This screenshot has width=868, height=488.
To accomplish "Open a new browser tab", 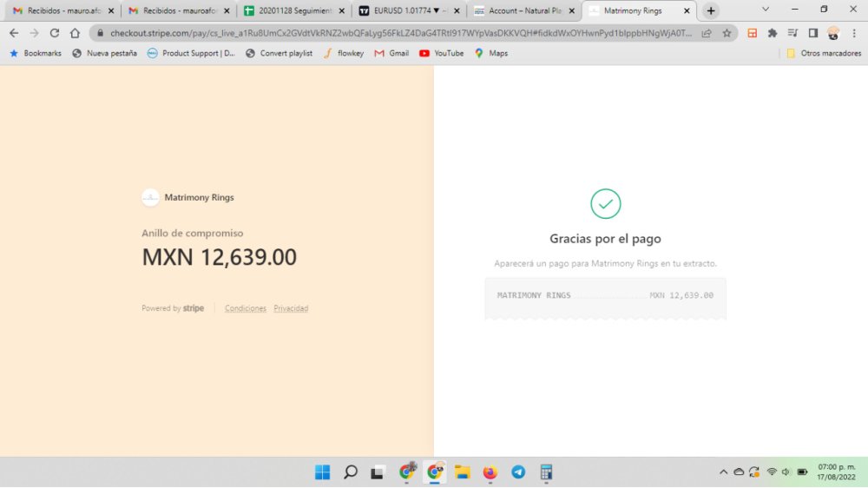I will pos(711,10).
